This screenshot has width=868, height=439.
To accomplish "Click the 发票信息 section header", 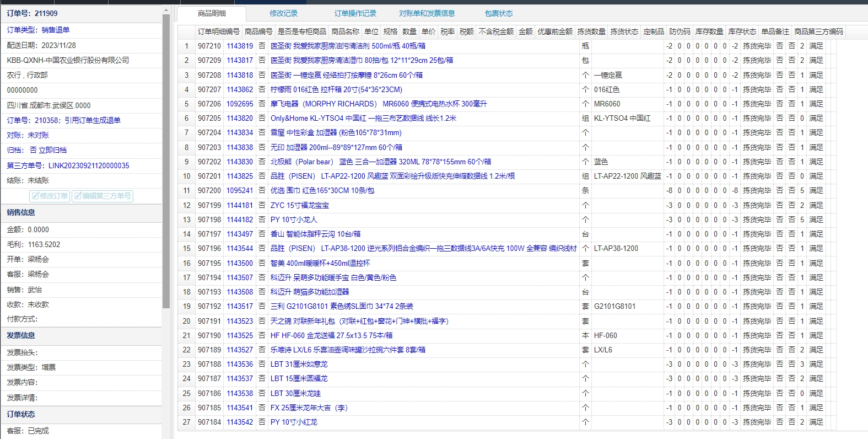I will [x=81, y=335].
